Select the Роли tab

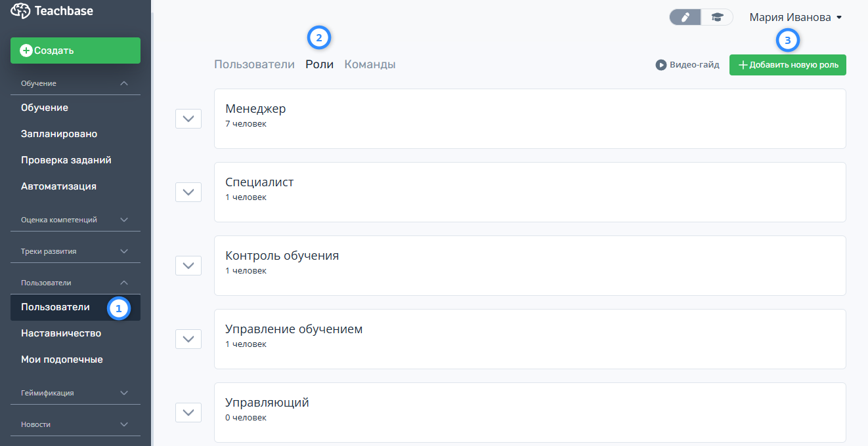pos(319,64)
